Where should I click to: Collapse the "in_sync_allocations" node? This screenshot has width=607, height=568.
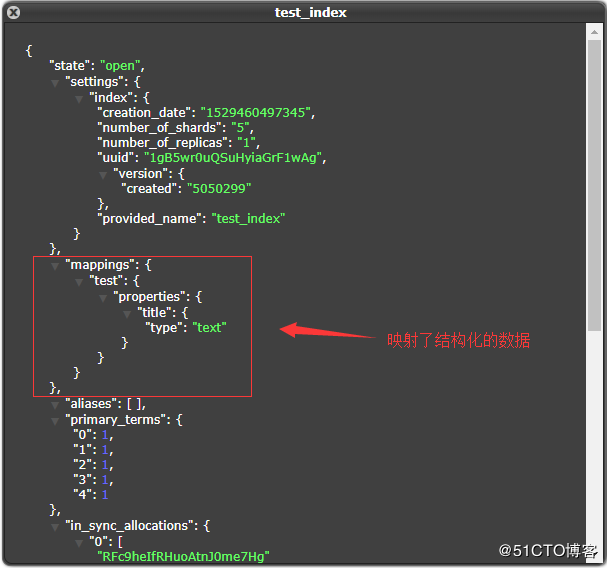tap(55, 527)
